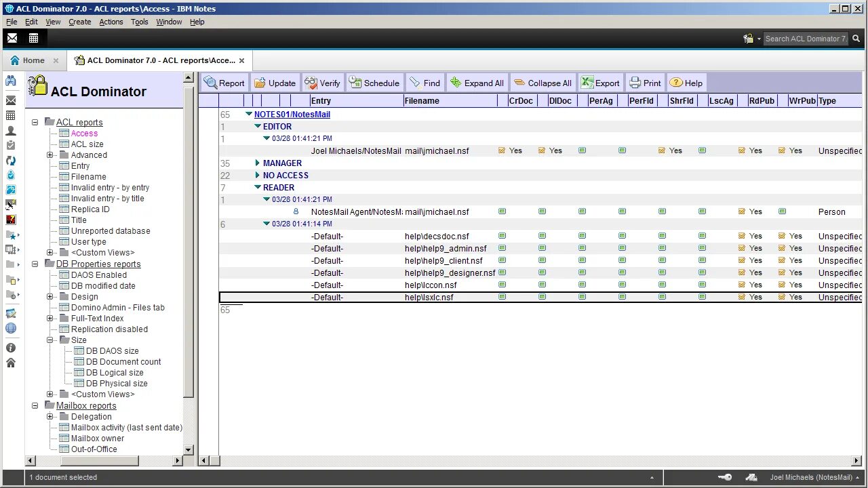Click the info icon in sidebar

[x=11, y=348]
